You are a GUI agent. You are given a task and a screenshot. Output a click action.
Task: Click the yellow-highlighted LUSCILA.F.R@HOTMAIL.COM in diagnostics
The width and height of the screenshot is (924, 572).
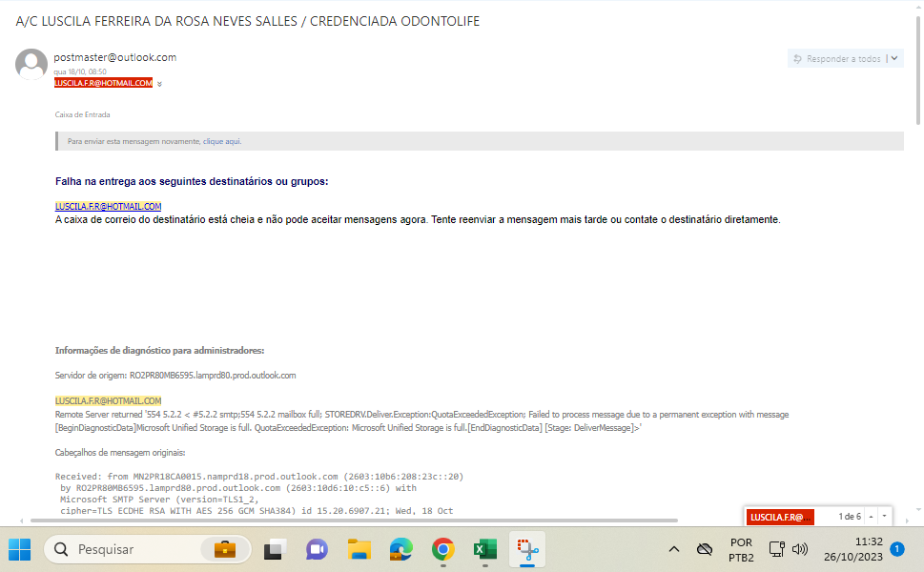coord(108,400)
